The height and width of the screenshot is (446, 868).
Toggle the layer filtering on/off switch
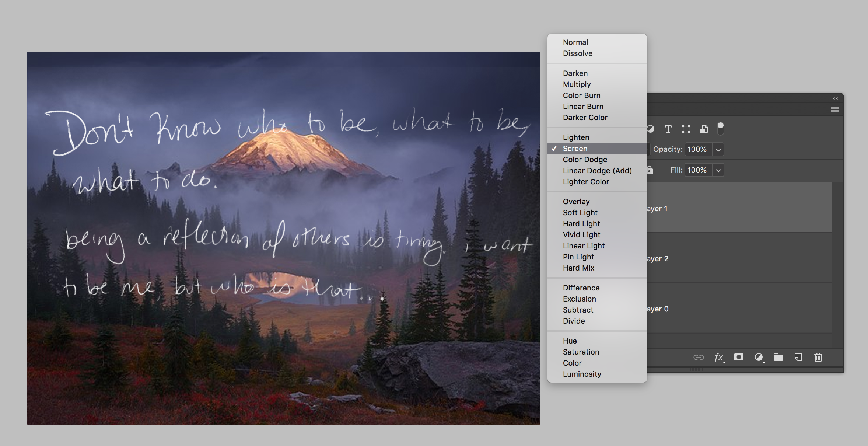(721, 129)
